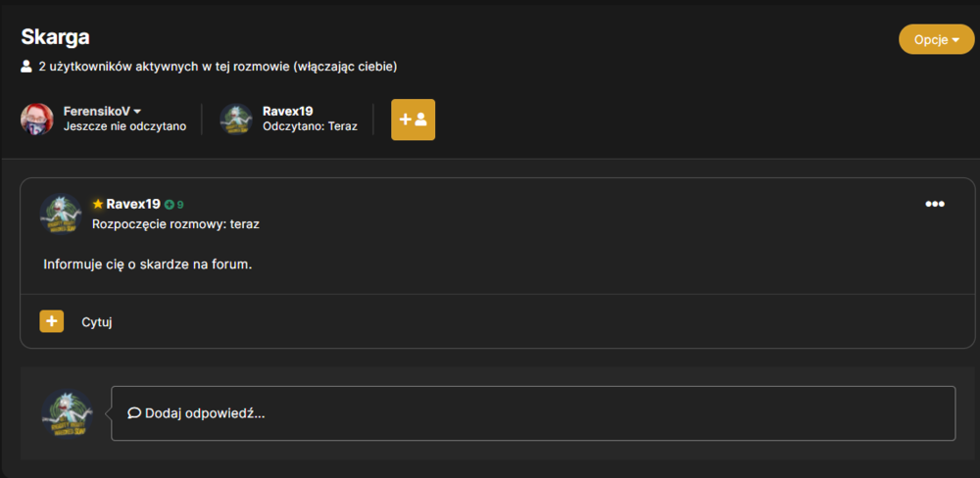Open Ravex19 participant profile link
Image resolution: width=980 pixels, height=478 pixels.
pyautogui.click(x=287, y=112)
